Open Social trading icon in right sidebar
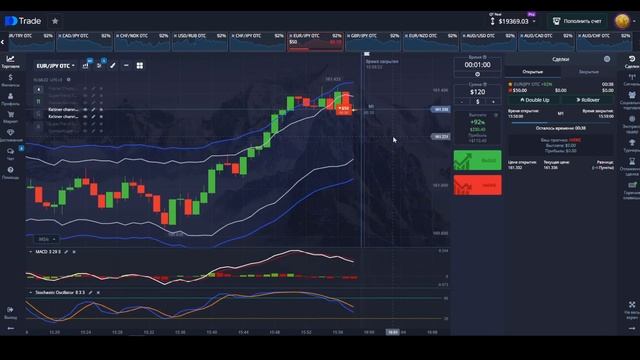The width and height of the screenshot is (640, 360). (631, 100)
